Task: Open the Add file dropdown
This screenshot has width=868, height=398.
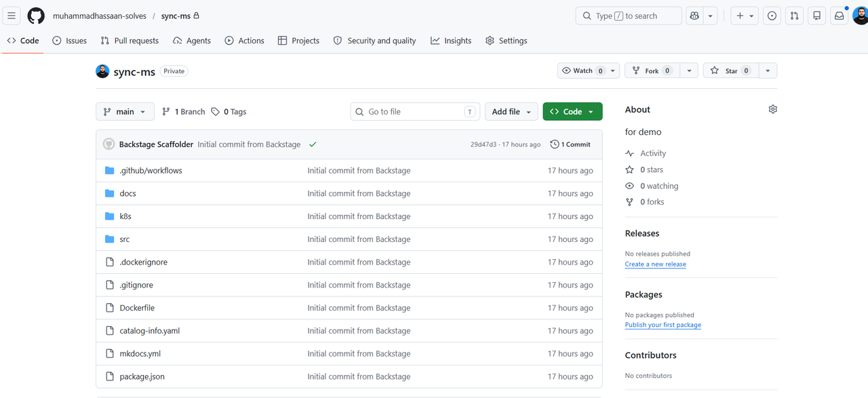Action: click(512, 112)
